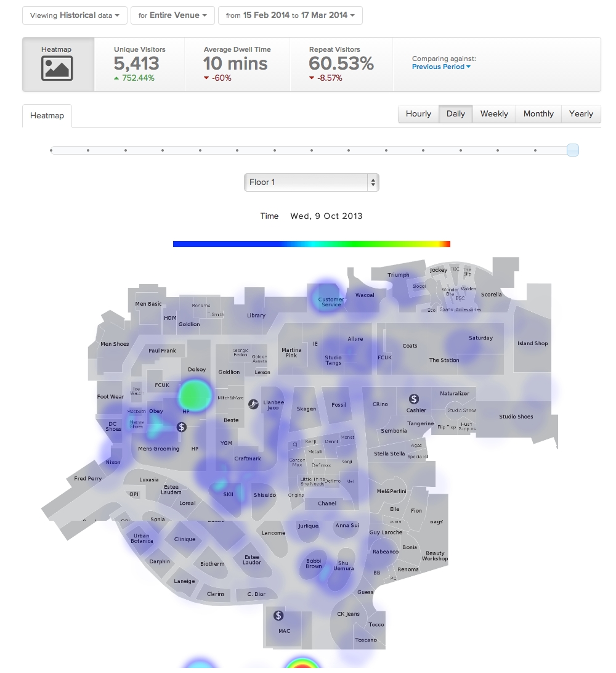Select the Mens Grooming area
616x673 pixels.
(159, 449)
